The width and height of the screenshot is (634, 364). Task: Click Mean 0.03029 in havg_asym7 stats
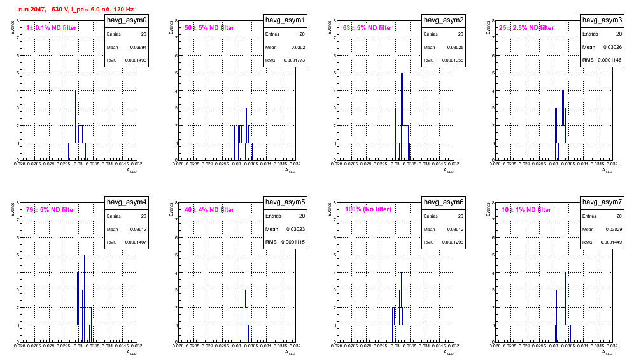tap(602, 229)
